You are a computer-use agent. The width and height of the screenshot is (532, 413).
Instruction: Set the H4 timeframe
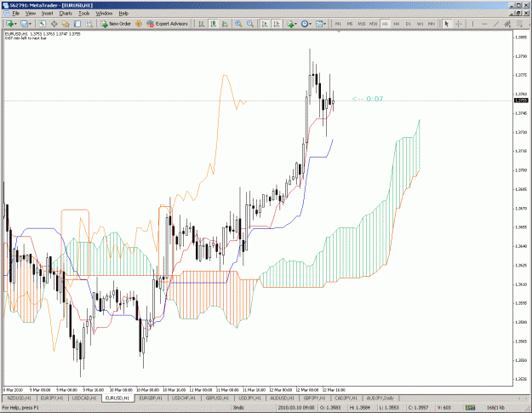397,24
